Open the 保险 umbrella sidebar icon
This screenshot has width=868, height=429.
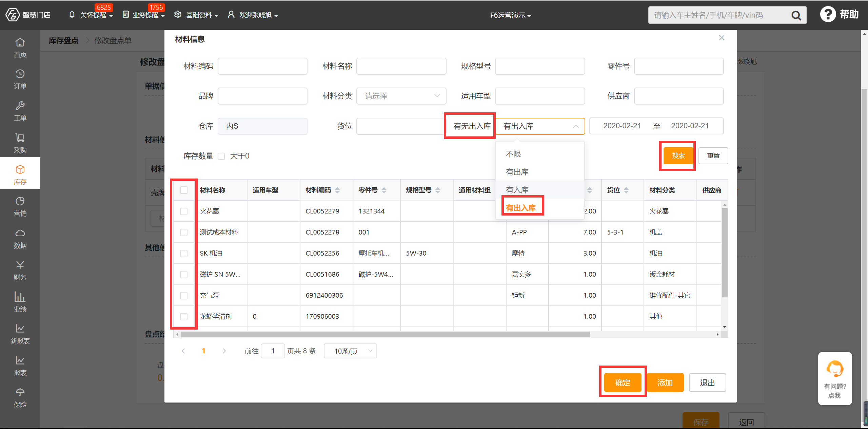[20, 398]
